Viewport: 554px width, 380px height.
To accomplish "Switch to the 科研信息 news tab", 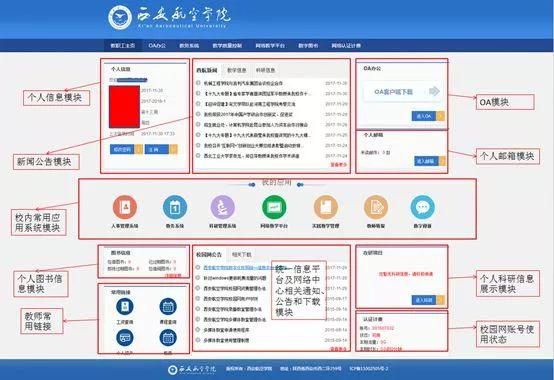I will pyautogui.click(x=265, y=70).
